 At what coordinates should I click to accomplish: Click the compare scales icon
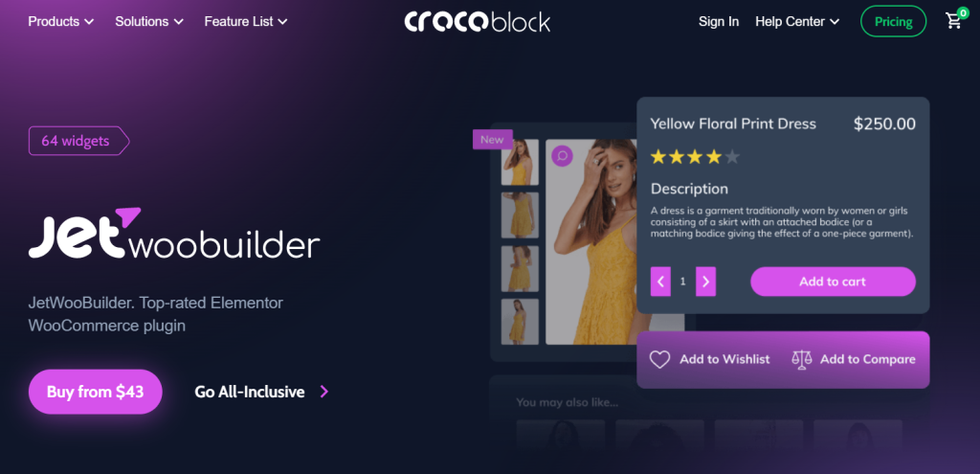click(x=802, y=359)
